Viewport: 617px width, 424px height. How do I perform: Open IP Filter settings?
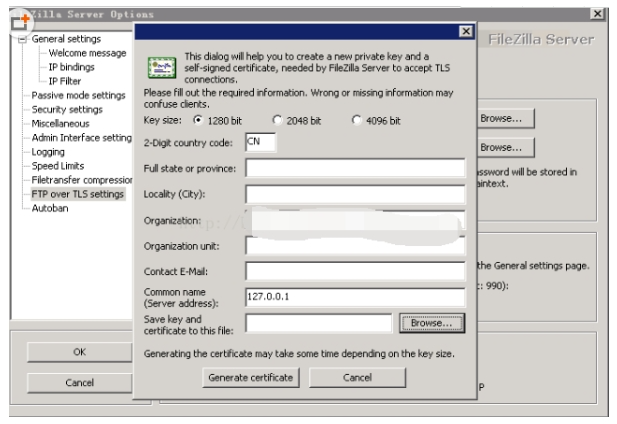pos(66,81)
